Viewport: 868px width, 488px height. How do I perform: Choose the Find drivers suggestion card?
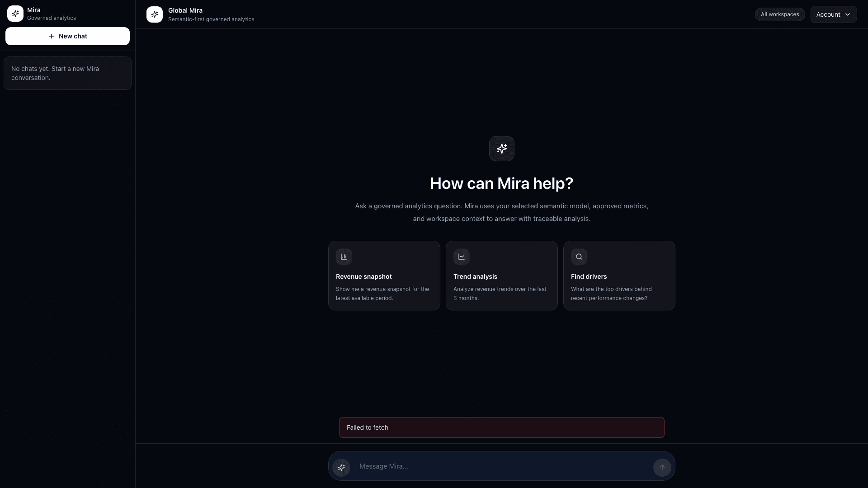tap(619, 276)
